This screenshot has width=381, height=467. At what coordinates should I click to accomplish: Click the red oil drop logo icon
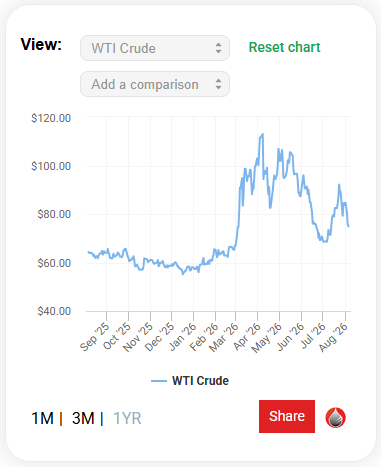point(335,417)
